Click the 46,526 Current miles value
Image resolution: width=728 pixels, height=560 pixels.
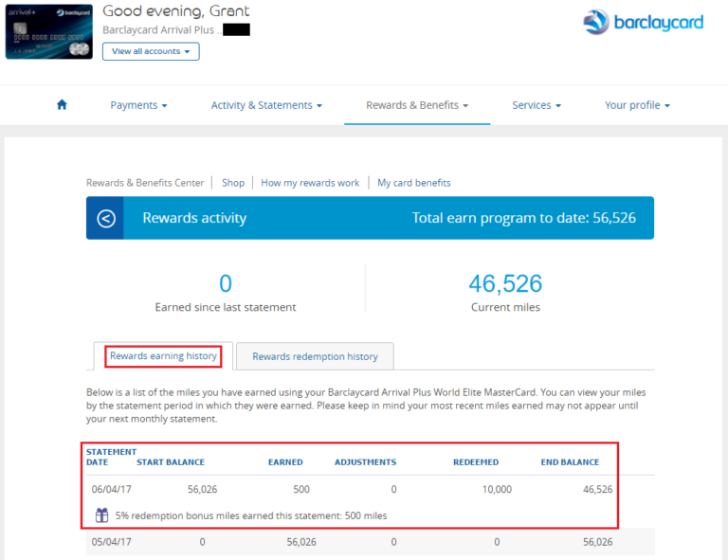pos(505,283)
